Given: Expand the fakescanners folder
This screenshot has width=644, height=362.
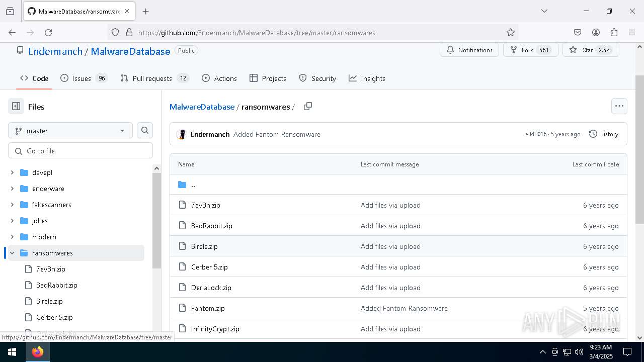Looking at the screenshot, I should click(x=12, y=205).
